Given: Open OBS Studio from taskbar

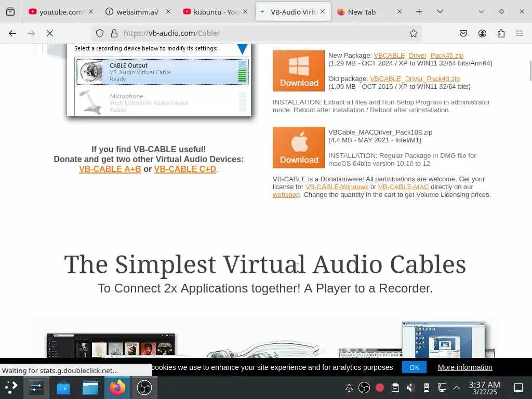Looking at the screenshot, I should click(144, 388).
